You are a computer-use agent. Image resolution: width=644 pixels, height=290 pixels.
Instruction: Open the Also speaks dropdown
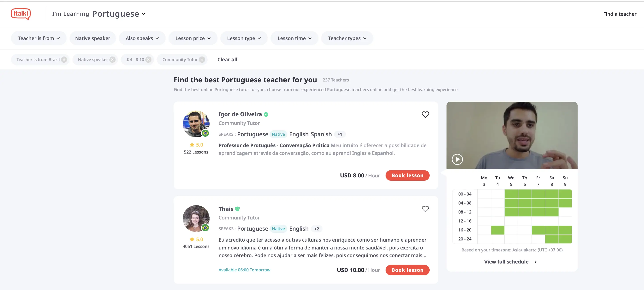142,38
